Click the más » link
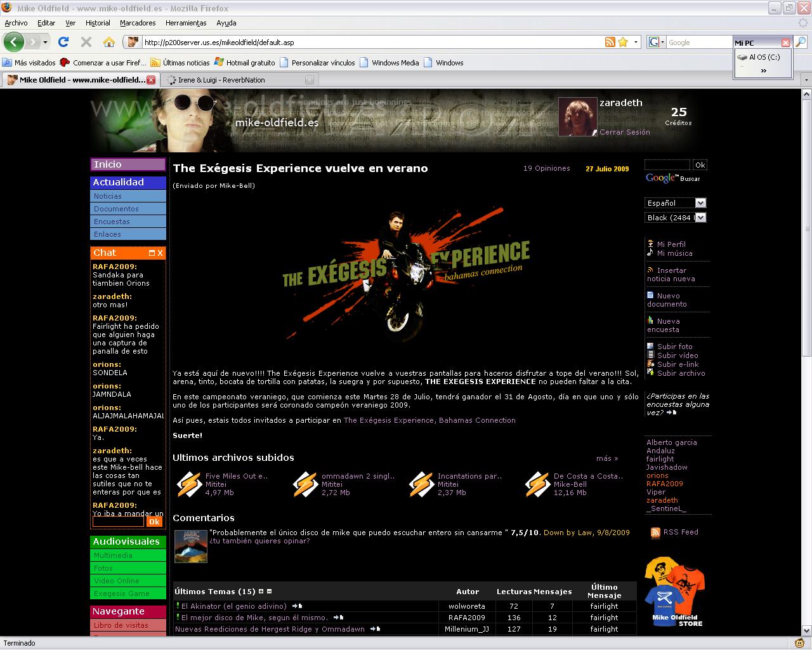The width and height of the screenshot is (812, 650). 607,458
